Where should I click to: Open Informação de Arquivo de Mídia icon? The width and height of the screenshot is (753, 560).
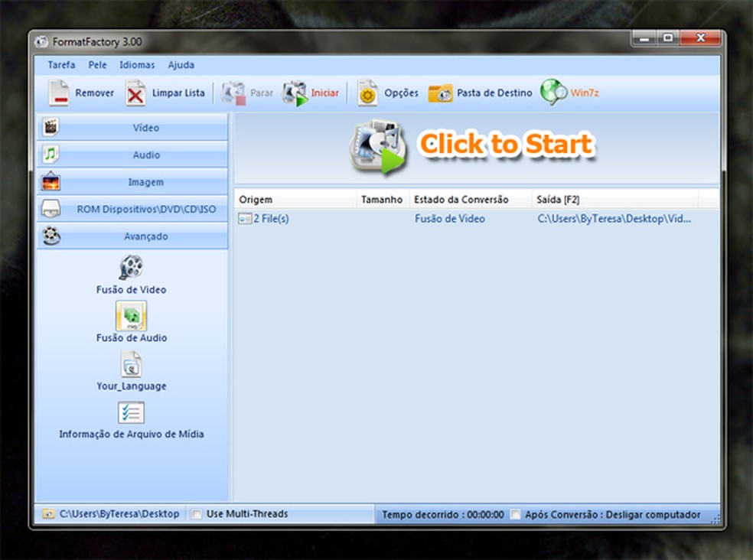131,412
